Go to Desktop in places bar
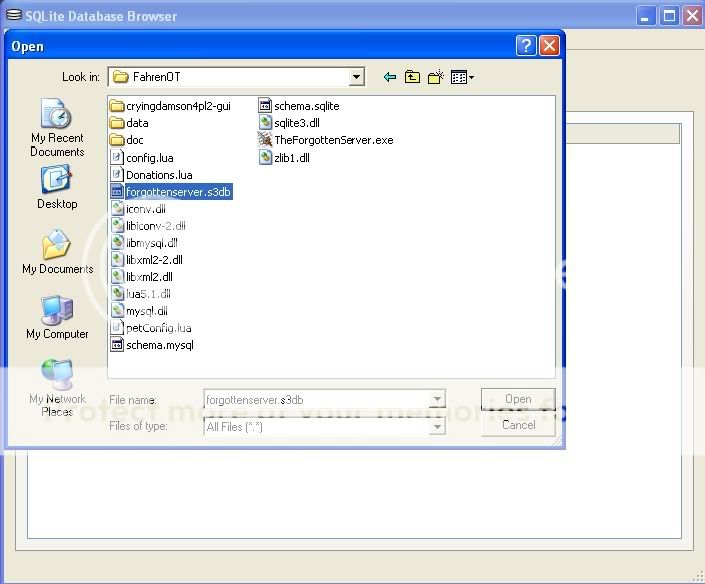 (57, 187)
